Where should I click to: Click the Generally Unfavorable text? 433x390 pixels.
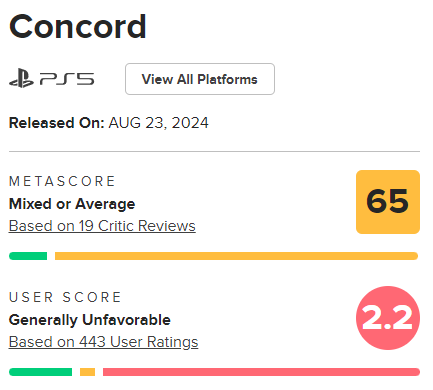tap(90, 320)
